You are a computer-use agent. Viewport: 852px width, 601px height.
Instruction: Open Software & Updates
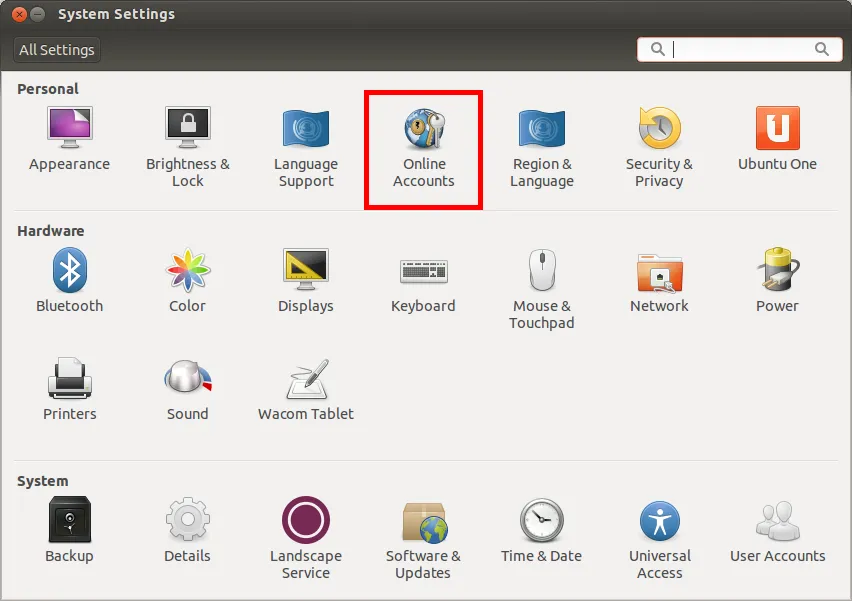pos(423,540)
